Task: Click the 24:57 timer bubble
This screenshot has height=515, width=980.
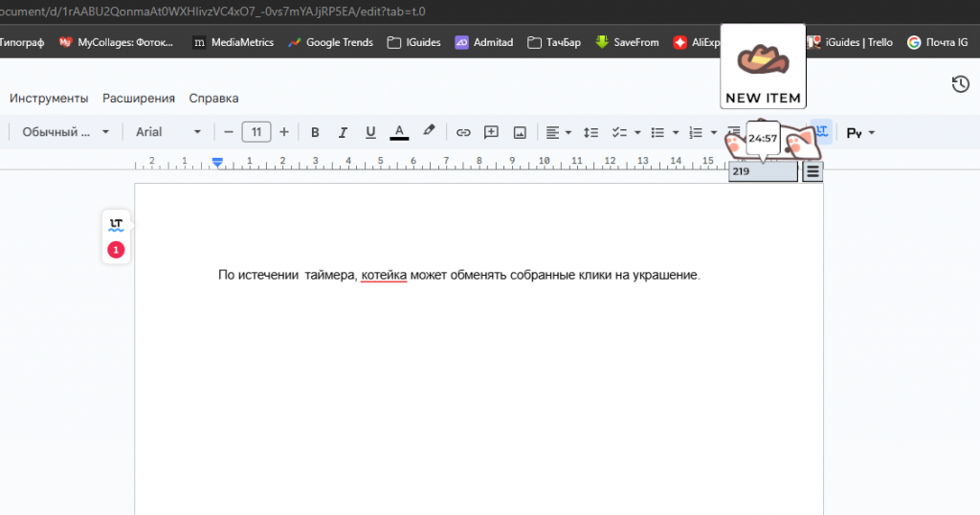Action: 763,138
